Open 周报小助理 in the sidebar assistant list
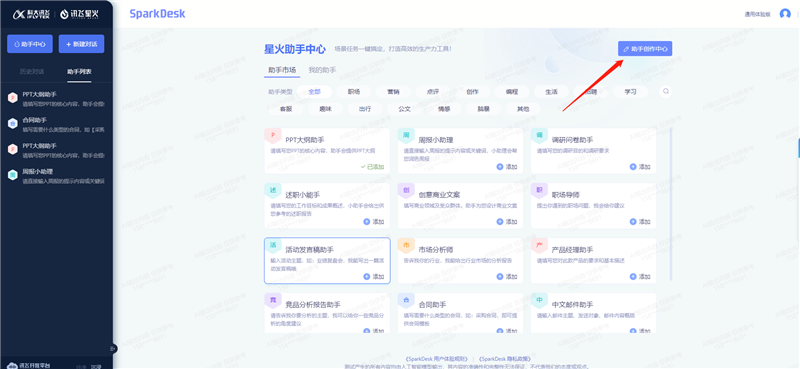The width and height of the screenshot is (800, 369). [56, 176]
